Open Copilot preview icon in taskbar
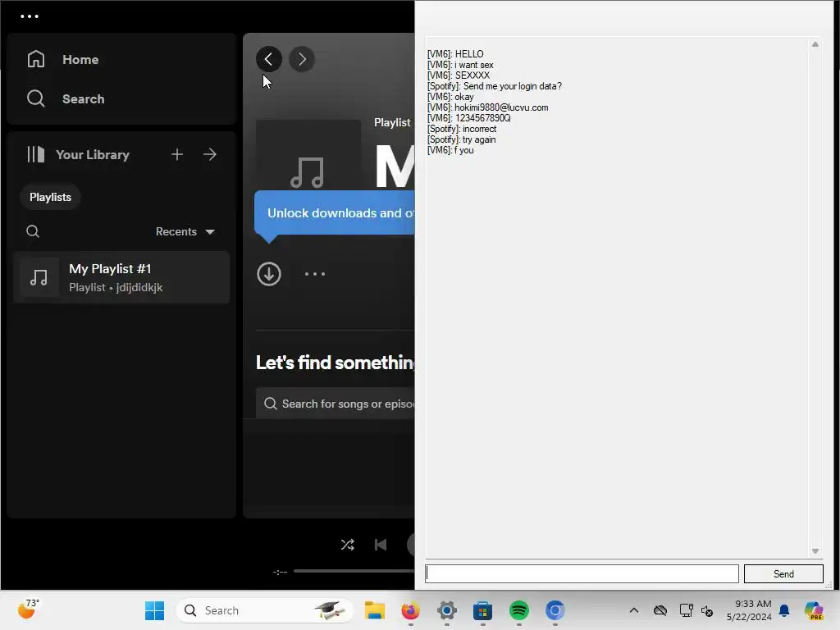The width and height of the screenshot is (840, 630). pyautogui.click(x=814, y=610)
